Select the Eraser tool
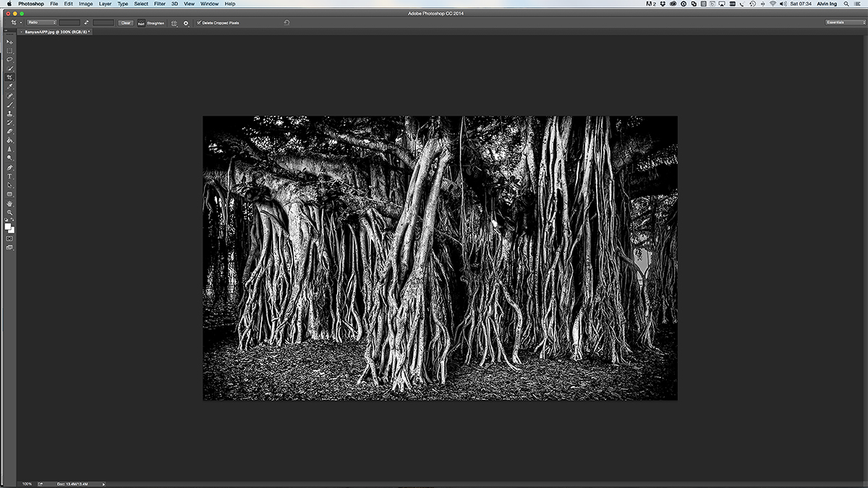The image size is (868, 488). point(9,130)
